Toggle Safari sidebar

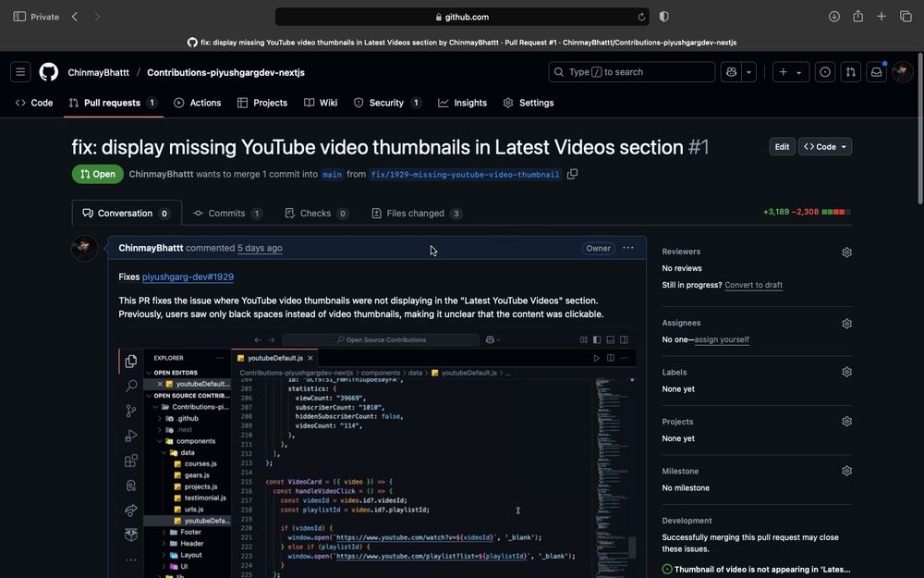point(19,17)
